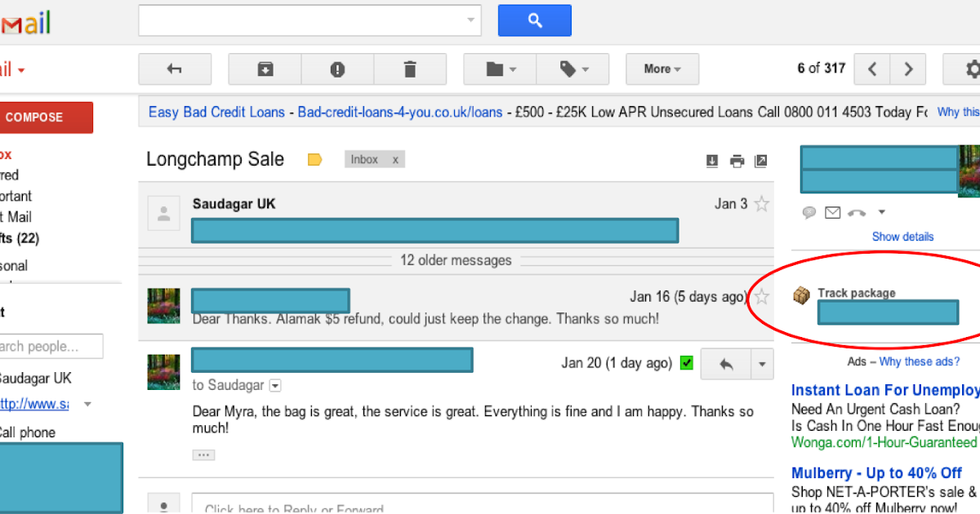The height and width of the screenshot is (514, 980).
Task: Open Saudagar UK sender avatar
Action: click(163, 214)
